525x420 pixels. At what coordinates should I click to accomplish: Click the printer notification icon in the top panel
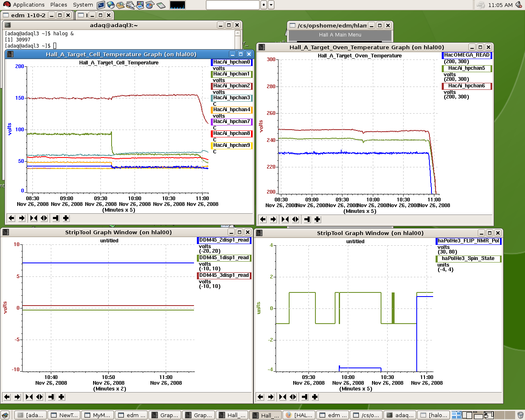[481, 5]
